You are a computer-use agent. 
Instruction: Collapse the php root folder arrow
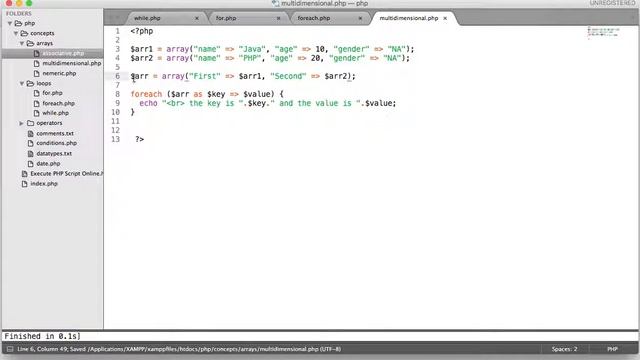[x=10, y=24]
